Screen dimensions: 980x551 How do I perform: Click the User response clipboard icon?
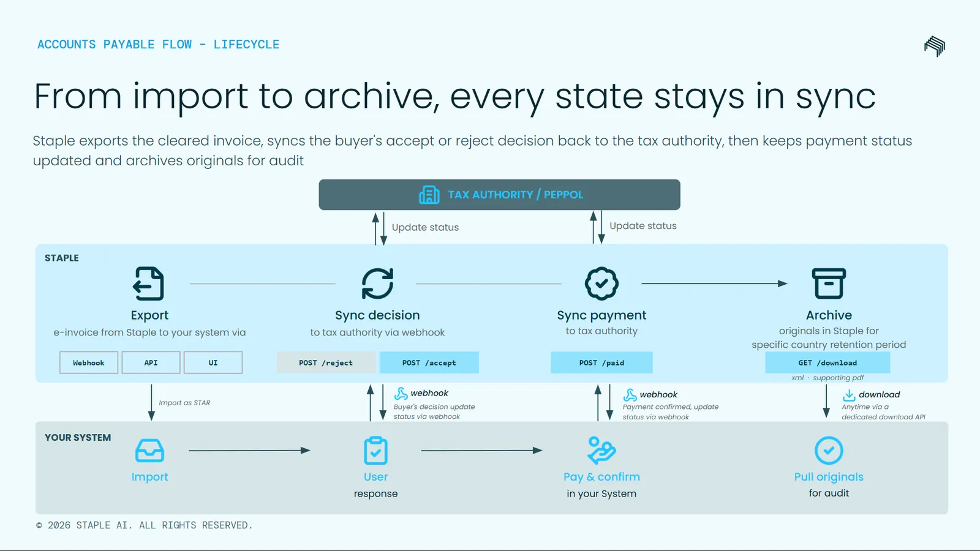pyautogui.click(x=375, y=451)
